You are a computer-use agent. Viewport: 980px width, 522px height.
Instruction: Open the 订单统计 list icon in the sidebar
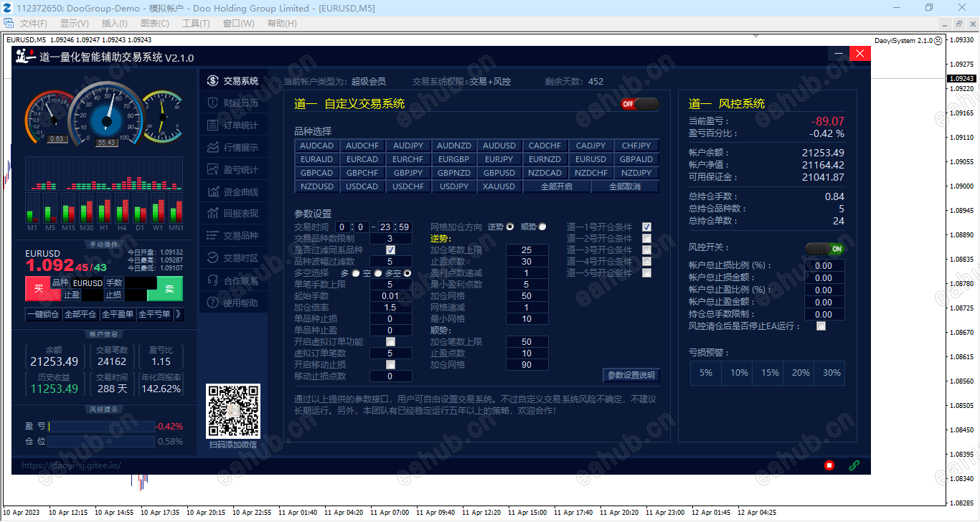(x=212, y=125)
